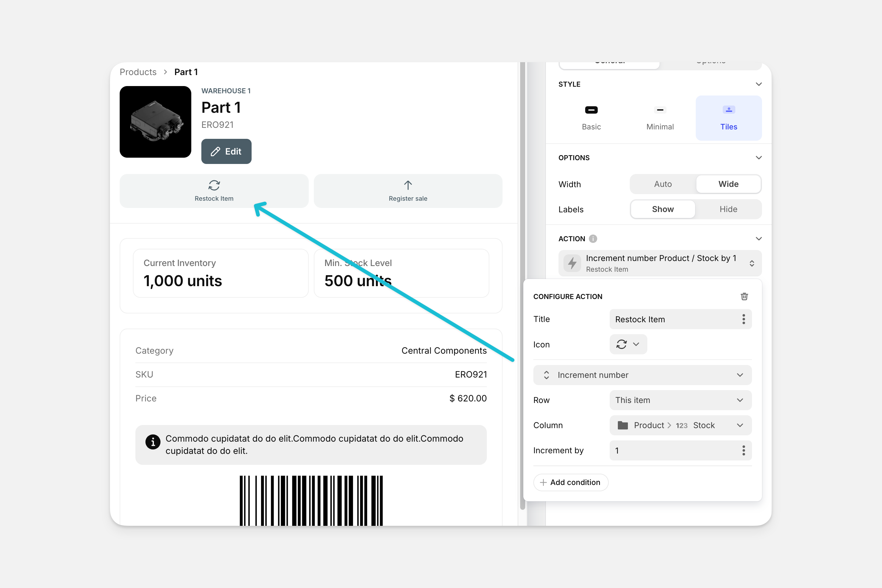The width and height of the screenshot is (882, 588).
Task: Click the product thumbnail image
Action: click(155, 122)
